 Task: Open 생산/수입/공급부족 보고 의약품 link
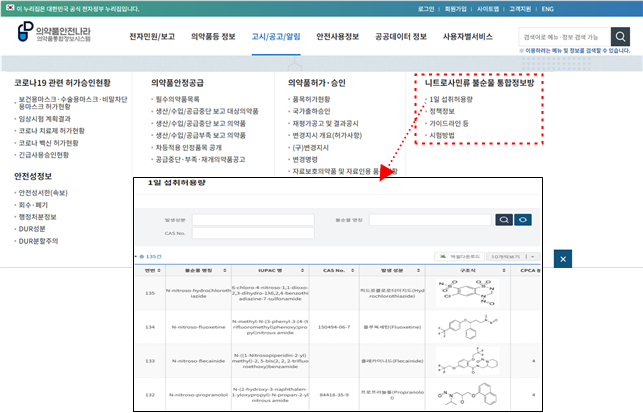point(201,135)
